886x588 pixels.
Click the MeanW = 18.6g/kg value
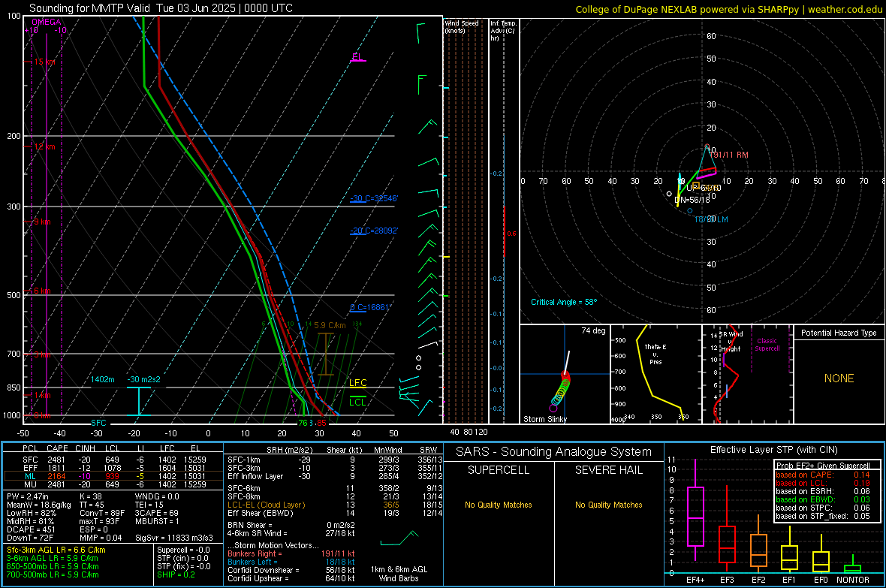point(39,505)
